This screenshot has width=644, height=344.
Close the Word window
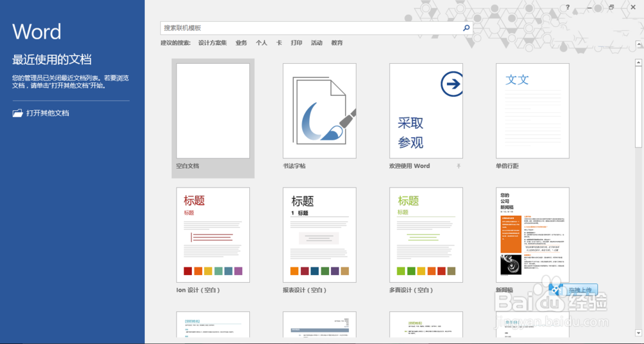(633, 7)
